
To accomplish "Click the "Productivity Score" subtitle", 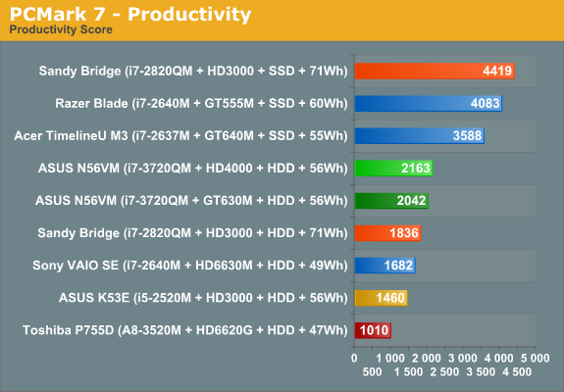I will tap(61, 29).
